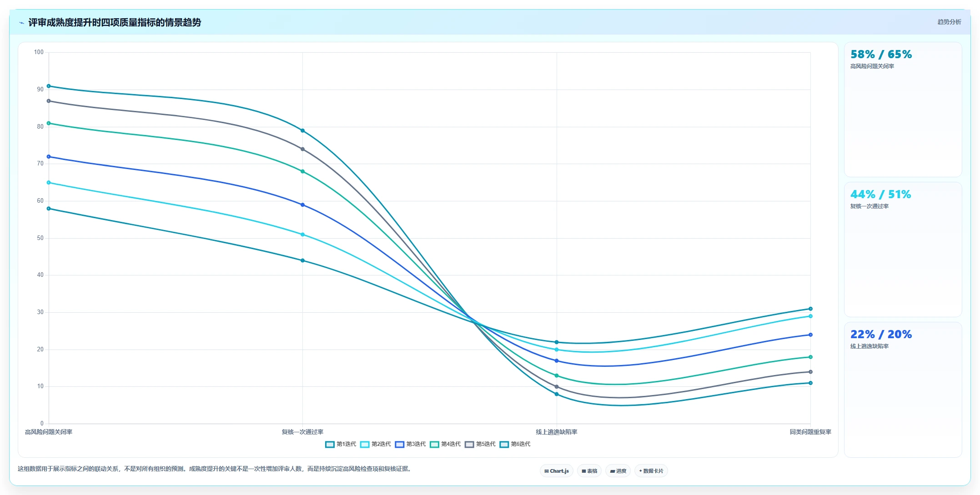Screen dimensions: 980x495
Task: Click the chart title 评审成熟度提升时四项质量指标的情景趋势
Action: coord(115,22)
